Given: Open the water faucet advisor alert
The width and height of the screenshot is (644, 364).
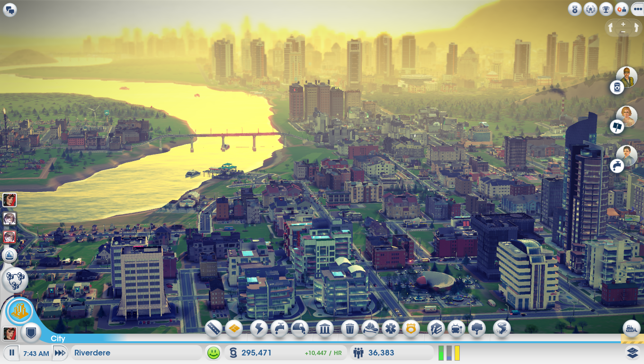Looking at the screenshot, I should pyautogui.click(x=617, y=166).
